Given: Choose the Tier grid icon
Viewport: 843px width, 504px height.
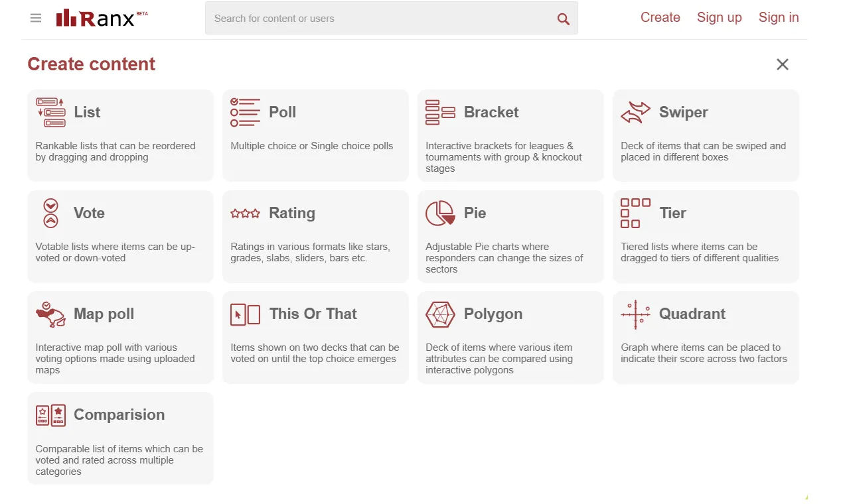Looking at the screenshot, I should (x=635, y=213).
